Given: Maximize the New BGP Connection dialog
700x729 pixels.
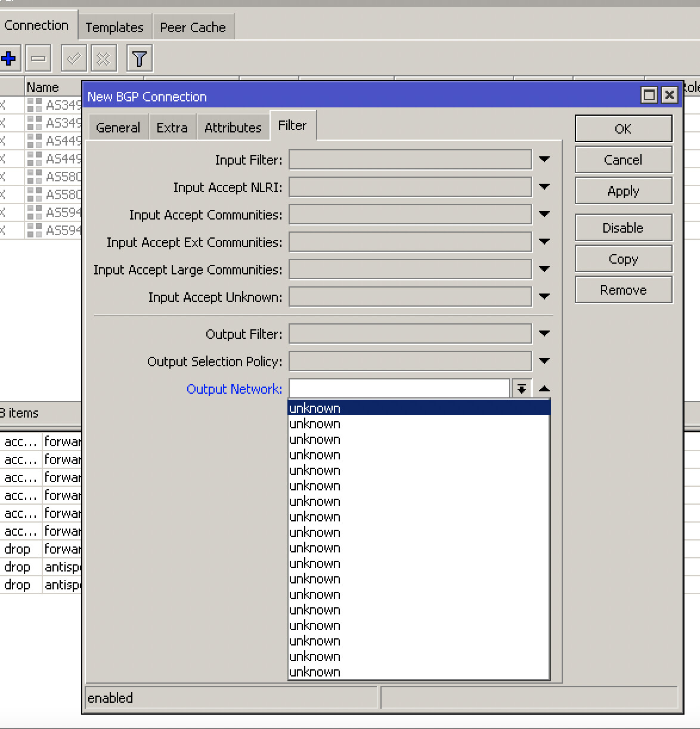Looking at the screenshot, I should coord(649,95).
